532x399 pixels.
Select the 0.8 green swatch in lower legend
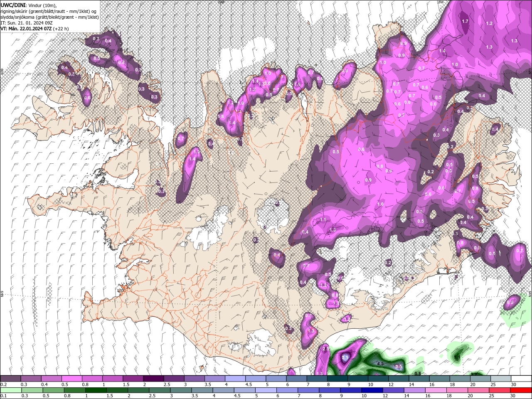74,390
